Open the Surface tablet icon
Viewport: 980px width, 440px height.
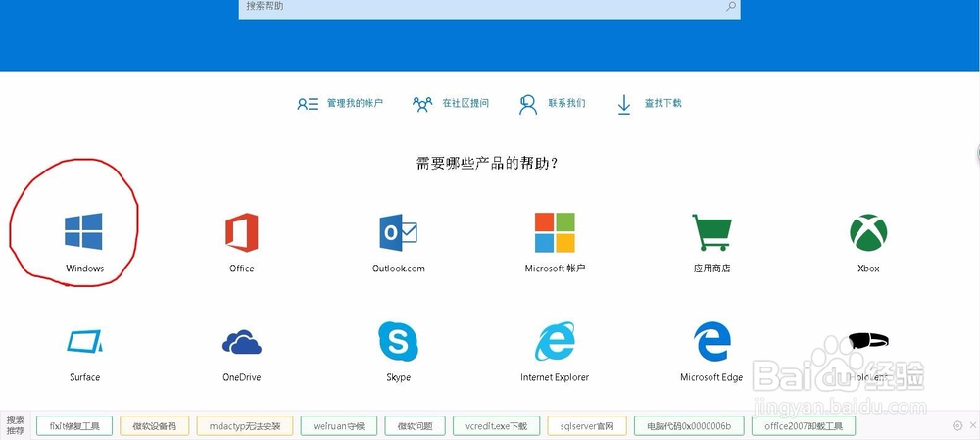click(x=84, y=341)
